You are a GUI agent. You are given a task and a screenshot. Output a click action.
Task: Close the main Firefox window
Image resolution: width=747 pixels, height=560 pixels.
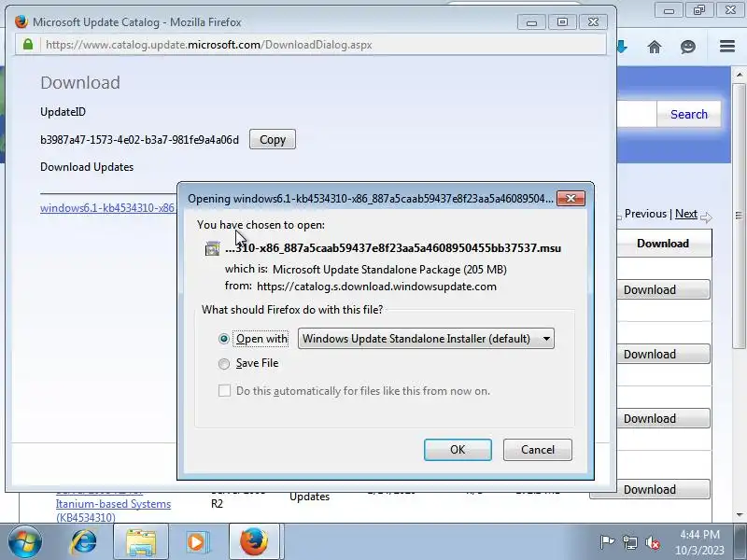730,10
